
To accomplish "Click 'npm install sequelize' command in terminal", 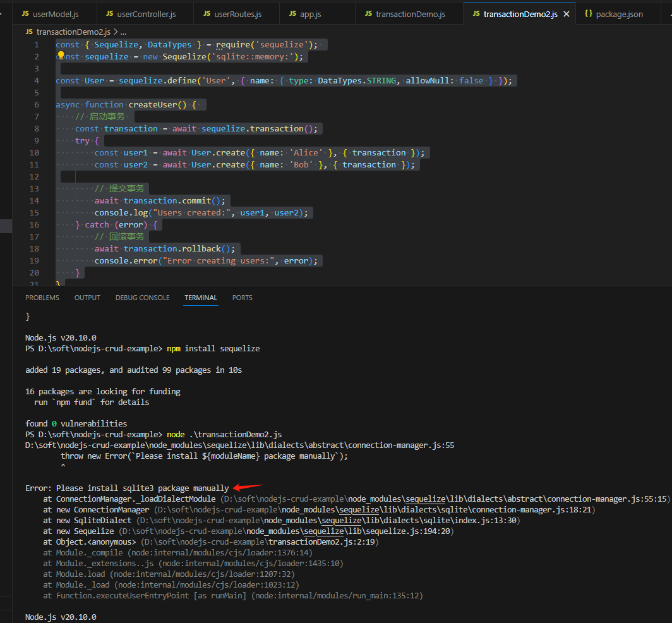I will point(213,349).
